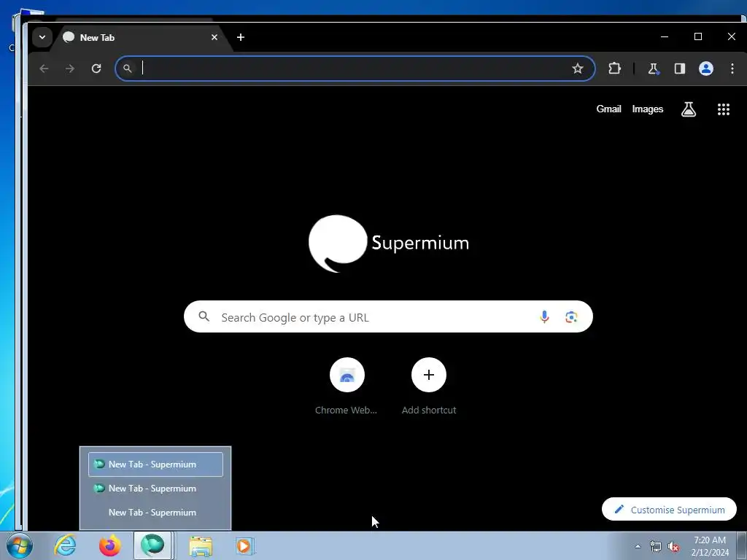
Task: Toggle the side panel
Action: [x=680, y=69]
